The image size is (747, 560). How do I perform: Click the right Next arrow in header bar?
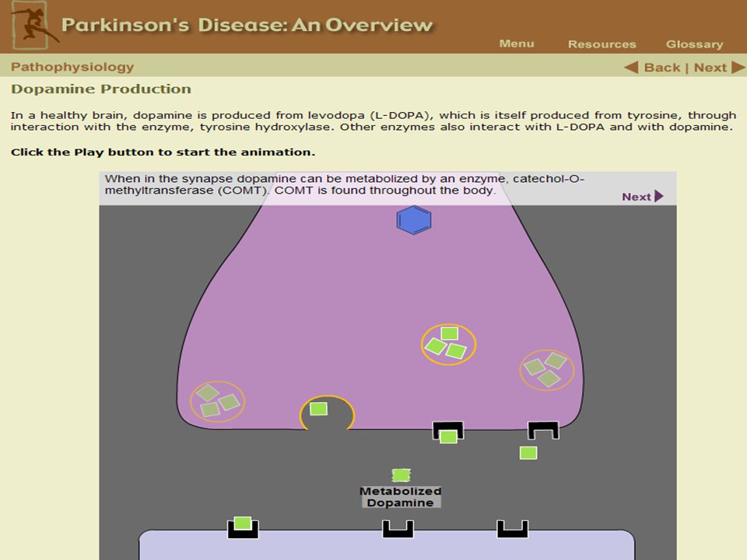coord(738,67)
